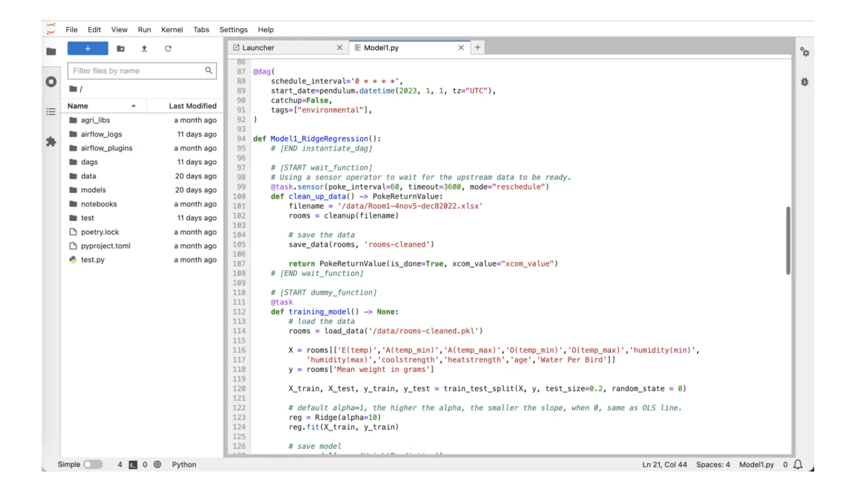Click the editor vertical scrollbar thumb
This screenshot has width=868, height=486.
pyautogui.click(x=788, y=240)
